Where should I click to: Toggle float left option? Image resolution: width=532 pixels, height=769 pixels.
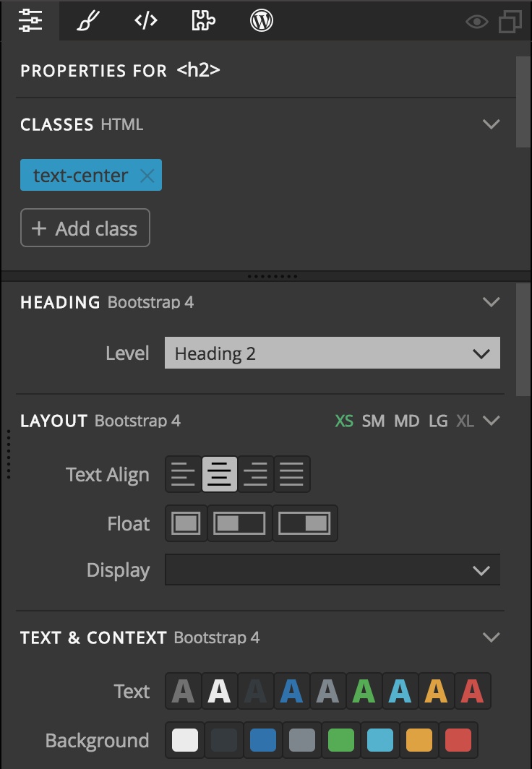coord(240,523)
